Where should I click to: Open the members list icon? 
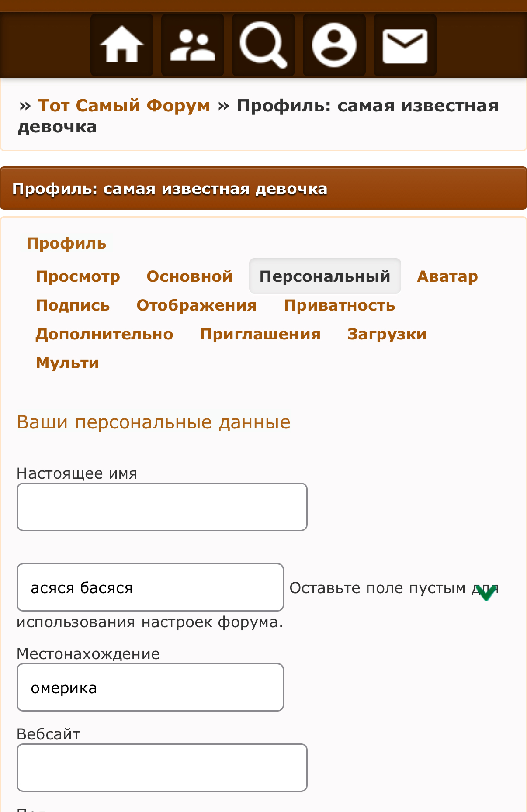click(193, 45)
